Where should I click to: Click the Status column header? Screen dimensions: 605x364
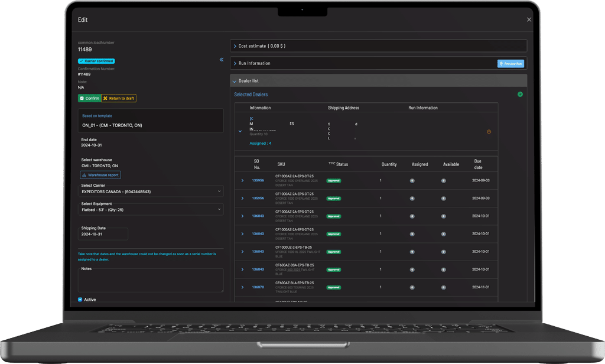tap(339, 164)
